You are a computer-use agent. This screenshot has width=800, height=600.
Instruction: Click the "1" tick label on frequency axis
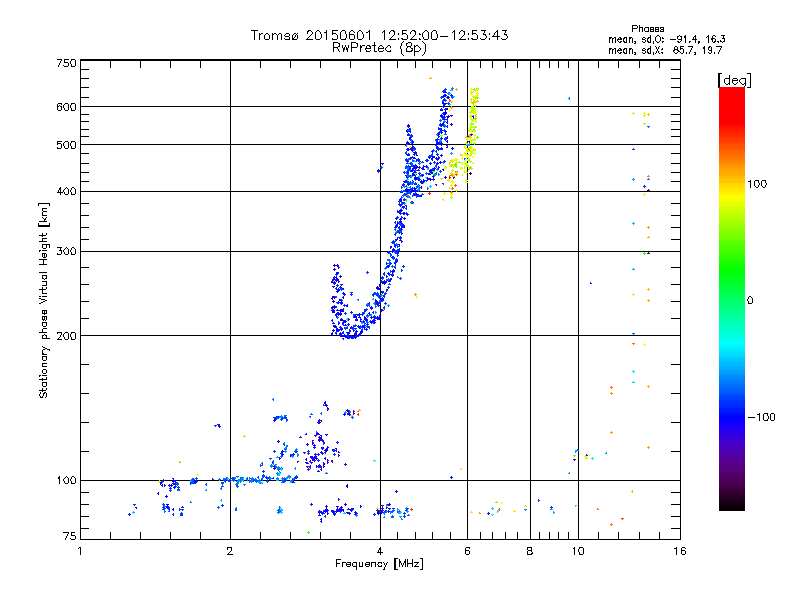click(80, 551)
